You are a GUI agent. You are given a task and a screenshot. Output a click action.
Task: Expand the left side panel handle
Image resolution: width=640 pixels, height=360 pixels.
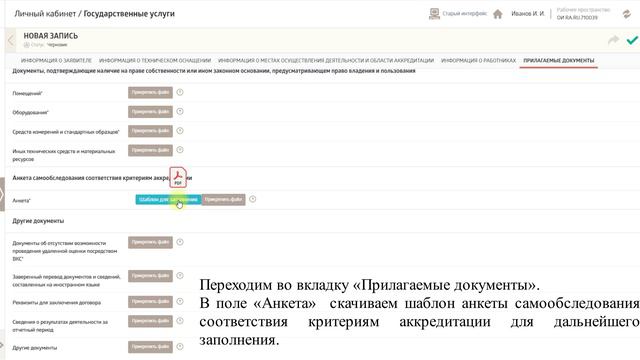[2, 194]
